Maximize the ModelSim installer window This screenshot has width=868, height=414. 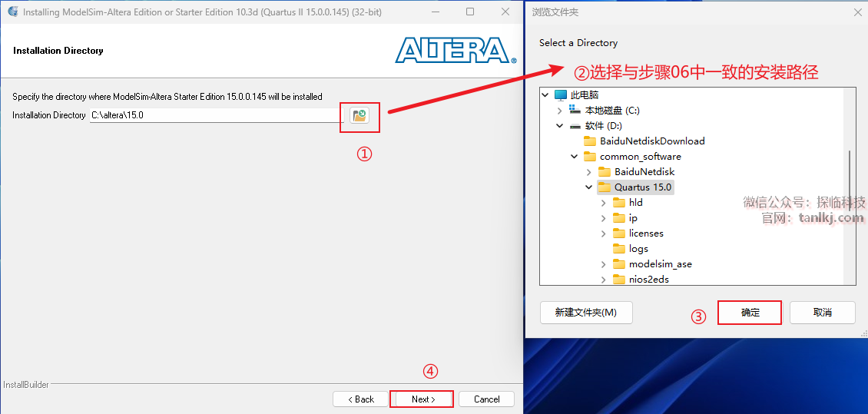[x=470, y=12]
